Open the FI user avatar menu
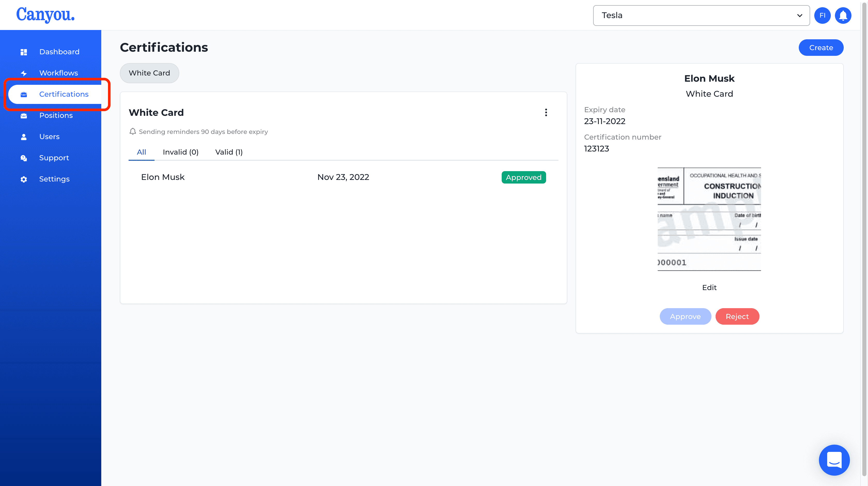Image resolution: width=868 pixels, height=486 pixels. 823,16
